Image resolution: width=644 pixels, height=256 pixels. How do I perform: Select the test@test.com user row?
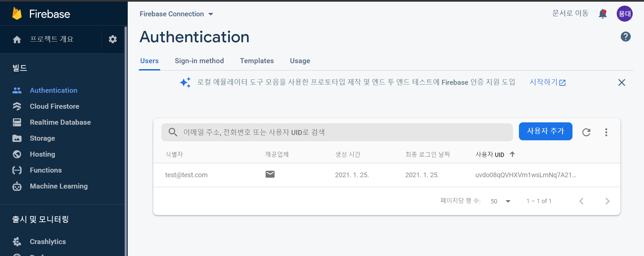pos(387,175)
